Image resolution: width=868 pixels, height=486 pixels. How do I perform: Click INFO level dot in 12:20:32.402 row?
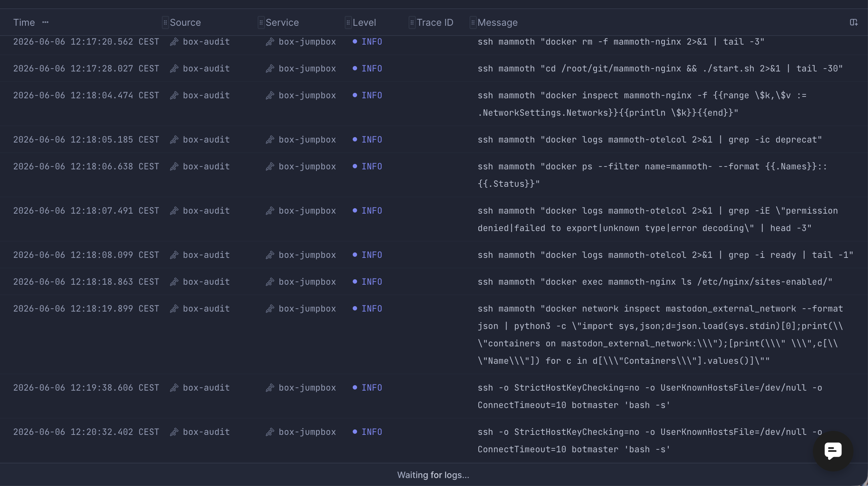(x=355, y=432)
